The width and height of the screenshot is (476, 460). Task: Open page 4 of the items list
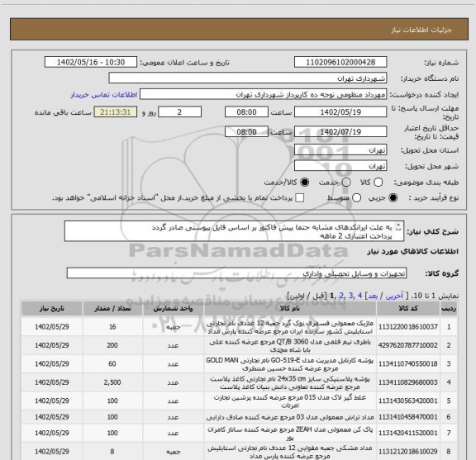tap(360, 296)
